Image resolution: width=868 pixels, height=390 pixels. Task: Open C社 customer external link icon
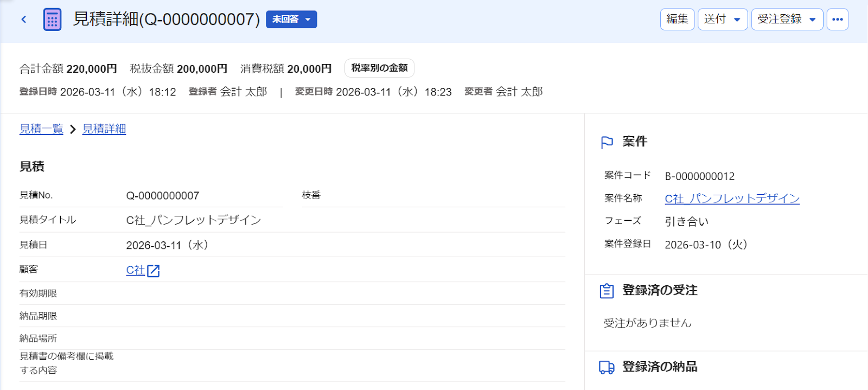(154, 271)
